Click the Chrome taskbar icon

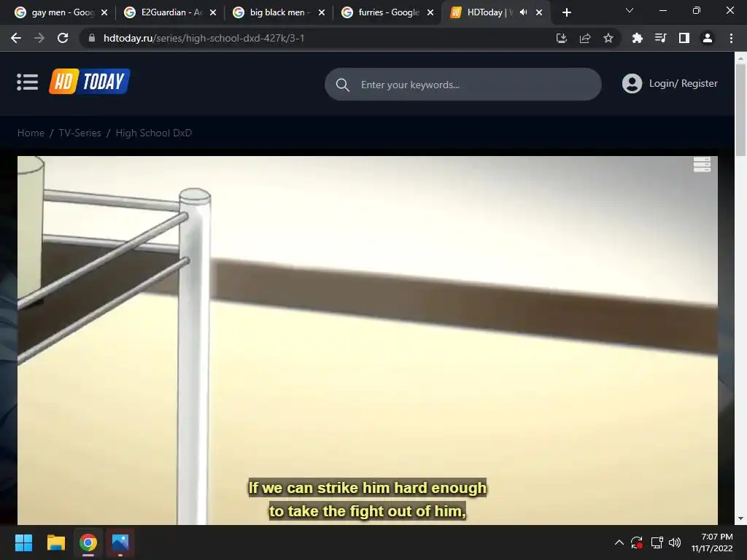[x=88, y=542]
